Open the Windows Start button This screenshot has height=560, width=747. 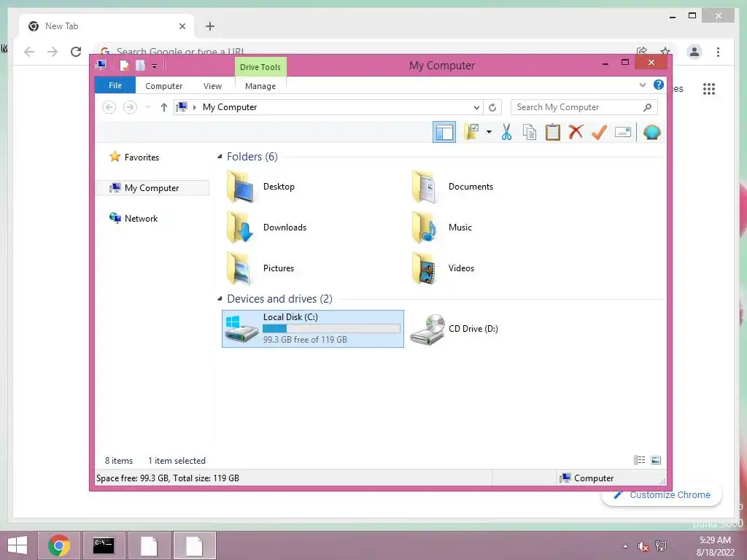coord(18,545)
